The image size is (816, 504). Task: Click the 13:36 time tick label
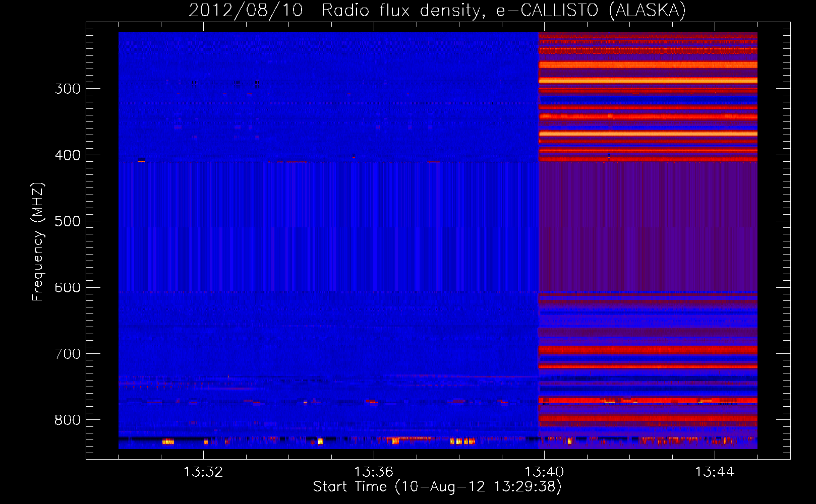(374, 472)
